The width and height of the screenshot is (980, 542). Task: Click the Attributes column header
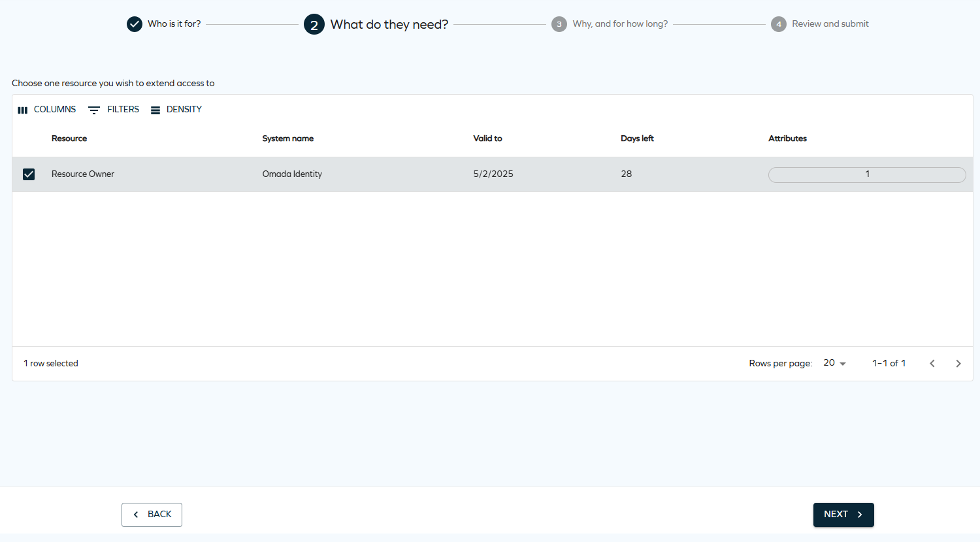point(787,138)
